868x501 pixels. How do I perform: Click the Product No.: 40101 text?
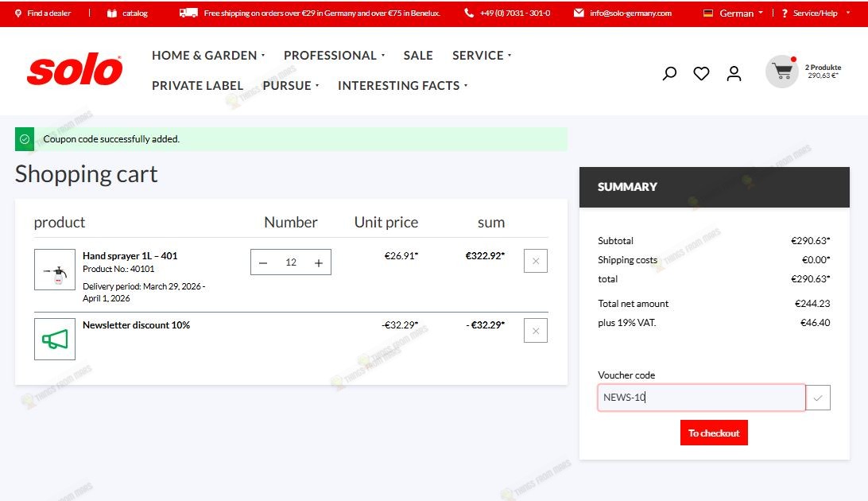[118, 269]
